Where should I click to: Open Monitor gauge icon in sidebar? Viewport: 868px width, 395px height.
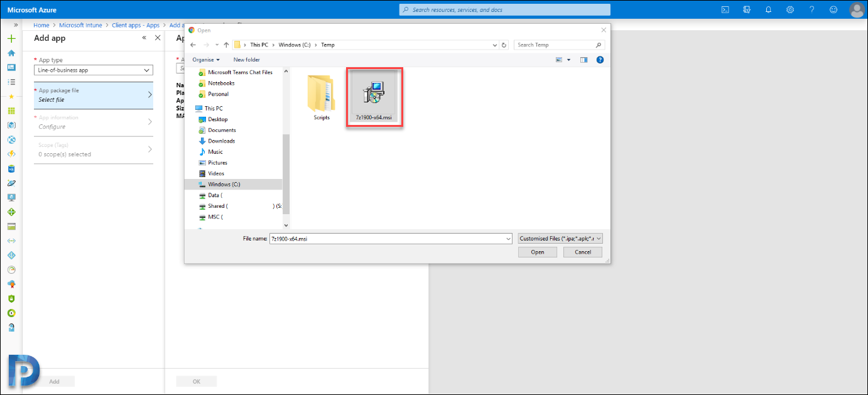click(11, 269)
